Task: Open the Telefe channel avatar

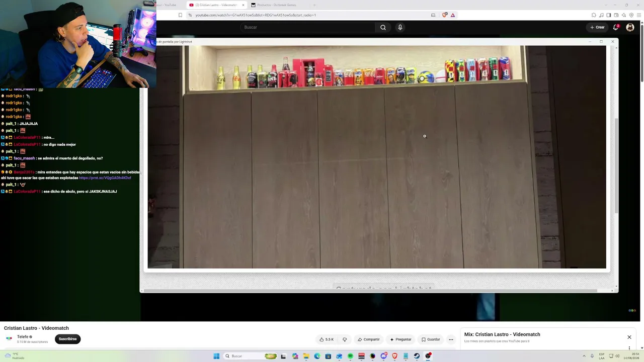Action: pos(9,339)
